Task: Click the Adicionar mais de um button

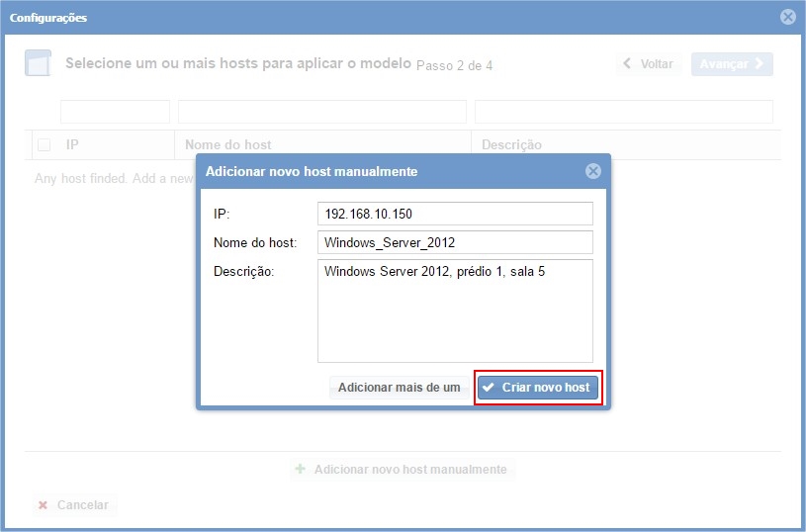Action: 399,388
